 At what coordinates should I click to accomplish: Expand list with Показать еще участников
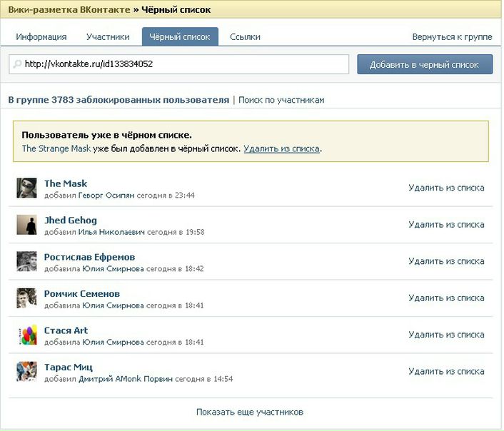[x=250, y=412]
